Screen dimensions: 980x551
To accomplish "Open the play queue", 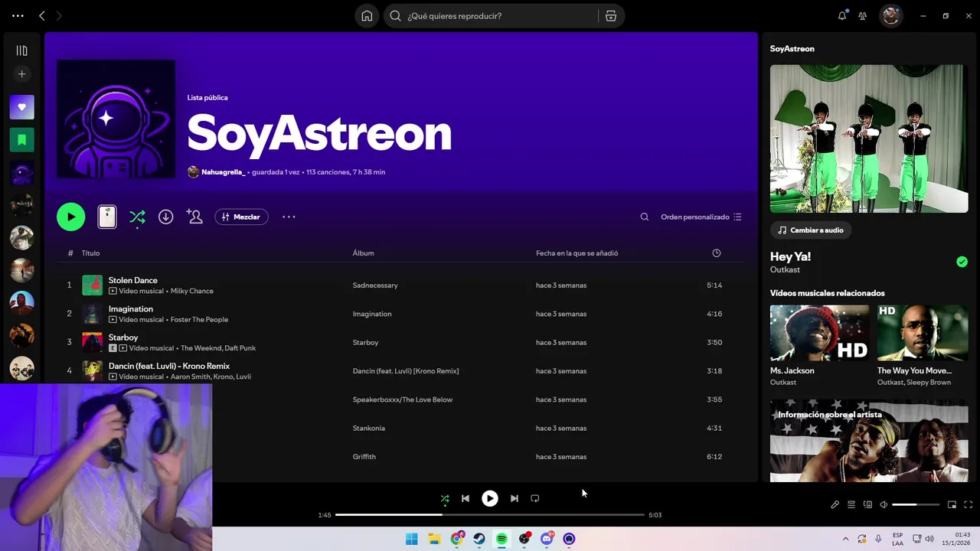I will [851, 505].
